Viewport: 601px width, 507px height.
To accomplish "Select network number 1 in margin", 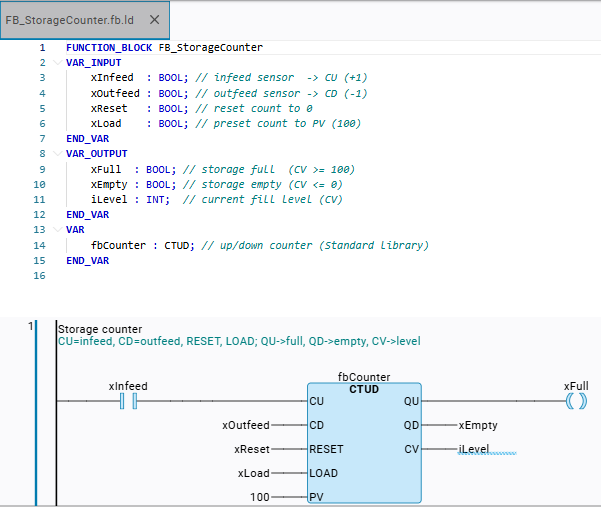I will pyautogui.click(x=30, y=327).
